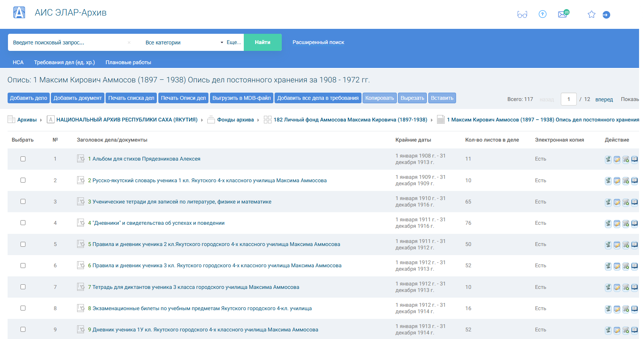Open the help question mark icon
644x339 pixels.
(x=543, y=14)
